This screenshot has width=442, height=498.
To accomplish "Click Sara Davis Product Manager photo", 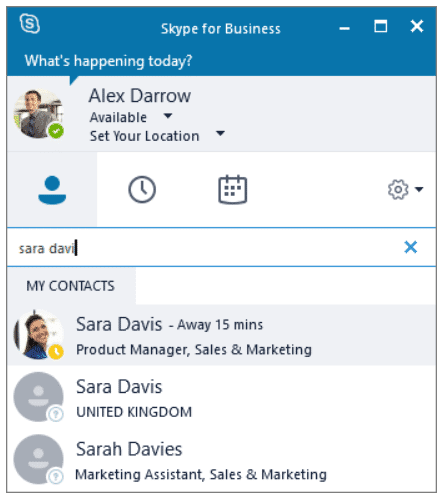I will click(38, 334).
